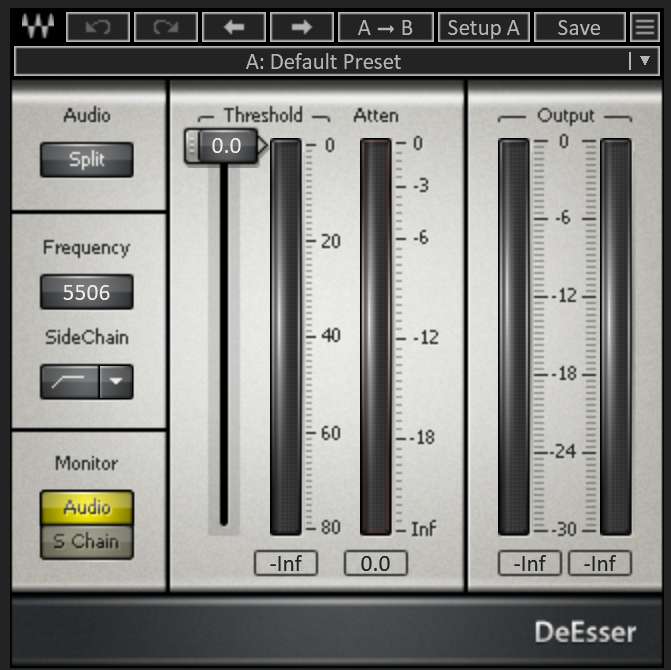Screen dimensions: 671x670
Task: Reset the threshold -Inf peak readout
Action: tap(285, 564)
